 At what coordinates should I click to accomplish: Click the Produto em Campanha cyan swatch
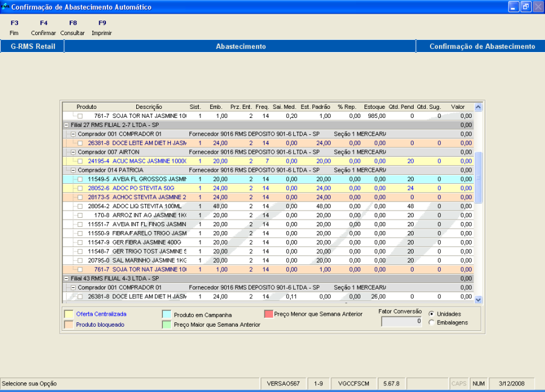(167, 315)
